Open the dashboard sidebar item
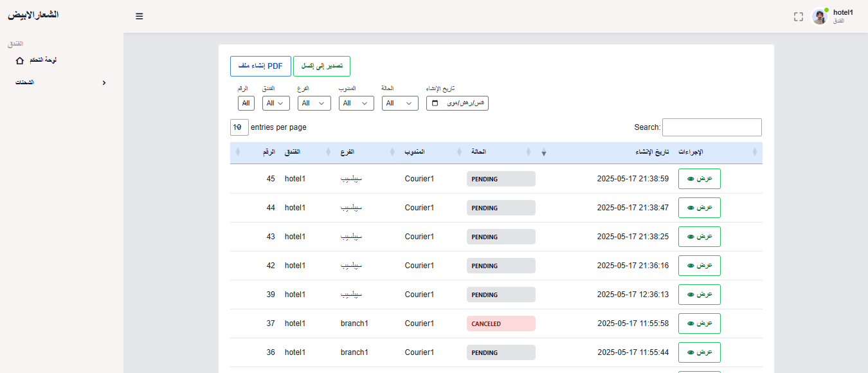Image resolution: width=868 pixels, height=373 pixels. click(x=36, y=60)
